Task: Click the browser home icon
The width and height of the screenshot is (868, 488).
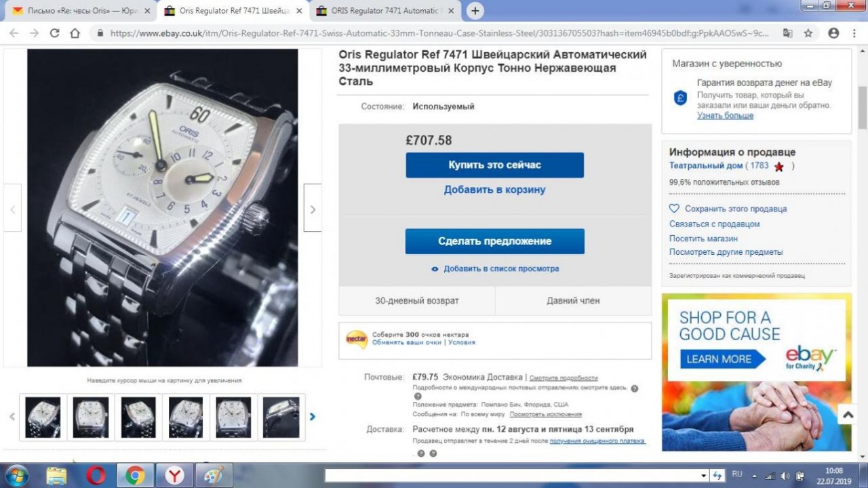Action: tap(75, 33)
